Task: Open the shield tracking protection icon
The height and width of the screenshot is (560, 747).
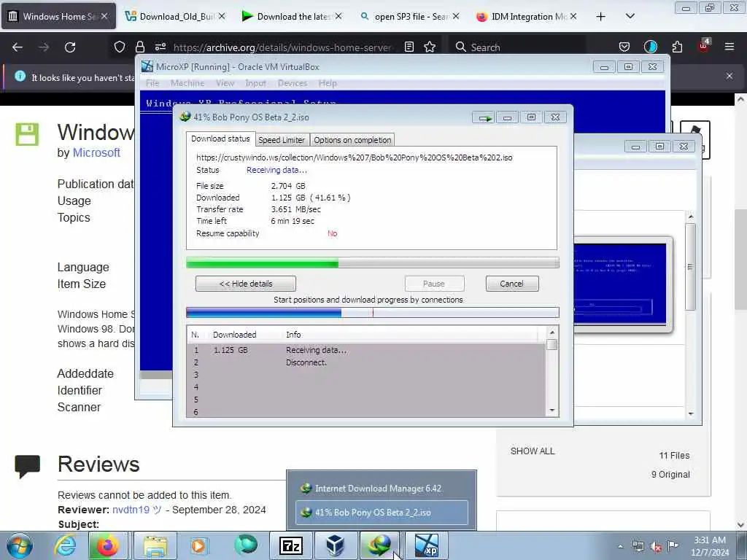Action: (x=119, y=47)
